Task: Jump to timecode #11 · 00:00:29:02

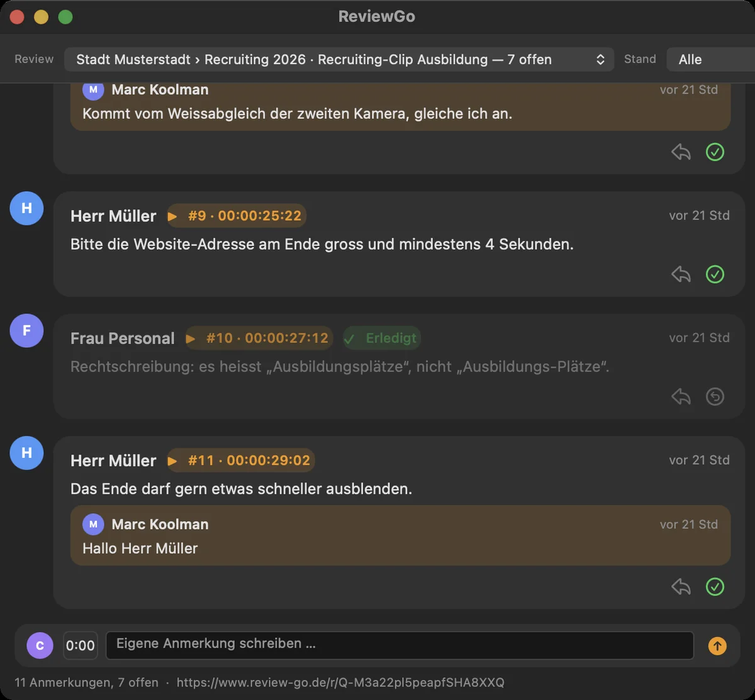Action: pos(241,460)
